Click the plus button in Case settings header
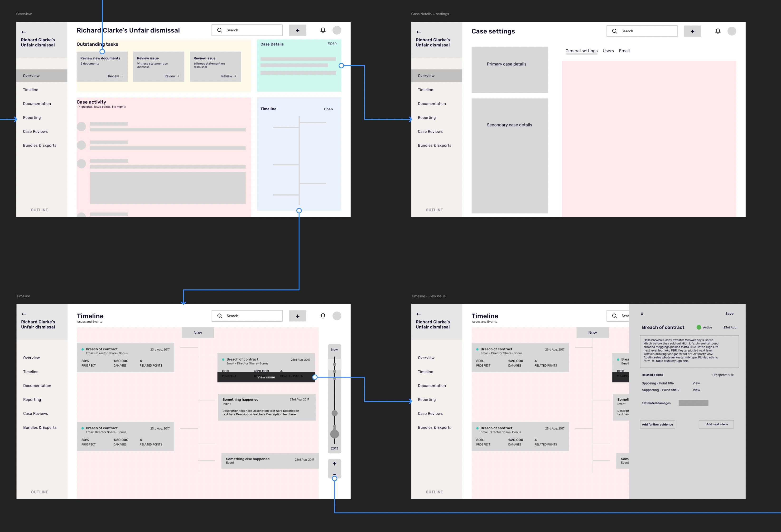The width and height of the screenshot is (781, 532). tap(692, 31)
